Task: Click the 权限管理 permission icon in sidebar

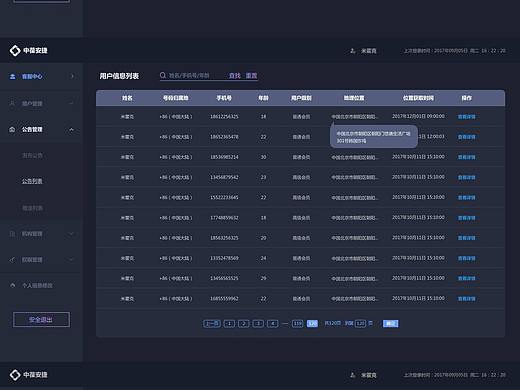Action: (12, 259)
